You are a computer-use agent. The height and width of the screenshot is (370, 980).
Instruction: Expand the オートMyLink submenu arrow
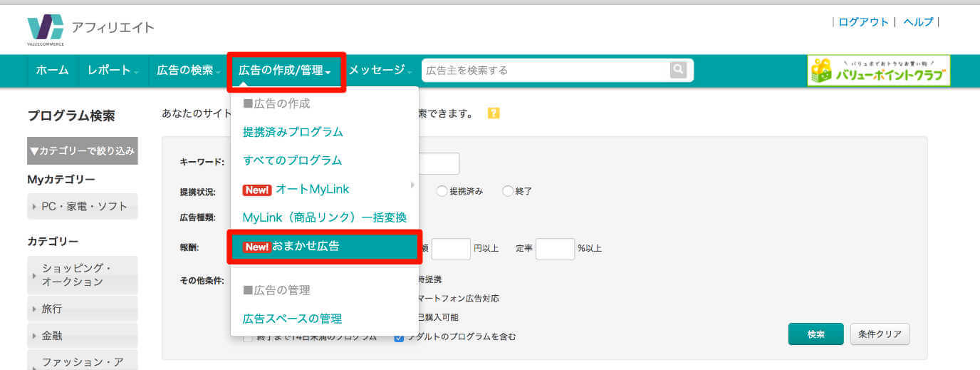(x=412, y=185)
